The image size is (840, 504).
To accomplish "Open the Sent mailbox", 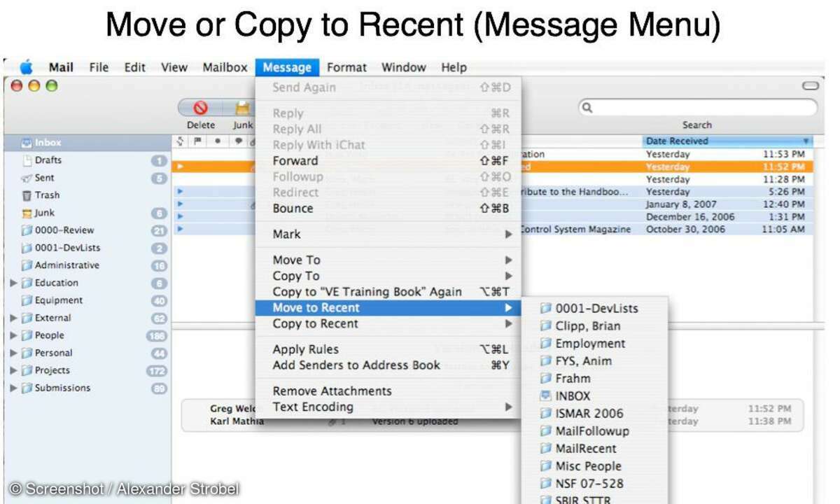I will click(x=44, y=178).
